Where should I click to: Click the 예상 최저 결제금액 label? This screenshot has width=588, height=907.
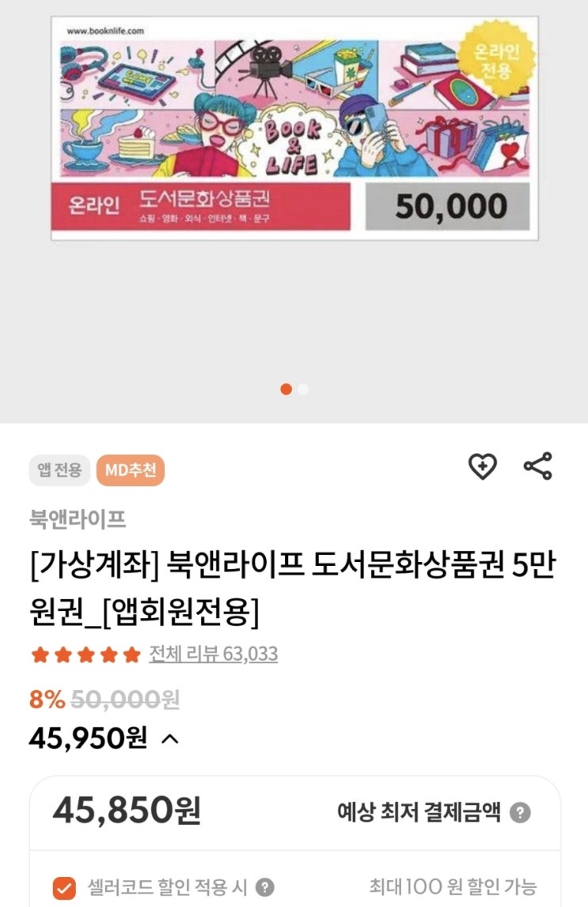pos(419,812)
